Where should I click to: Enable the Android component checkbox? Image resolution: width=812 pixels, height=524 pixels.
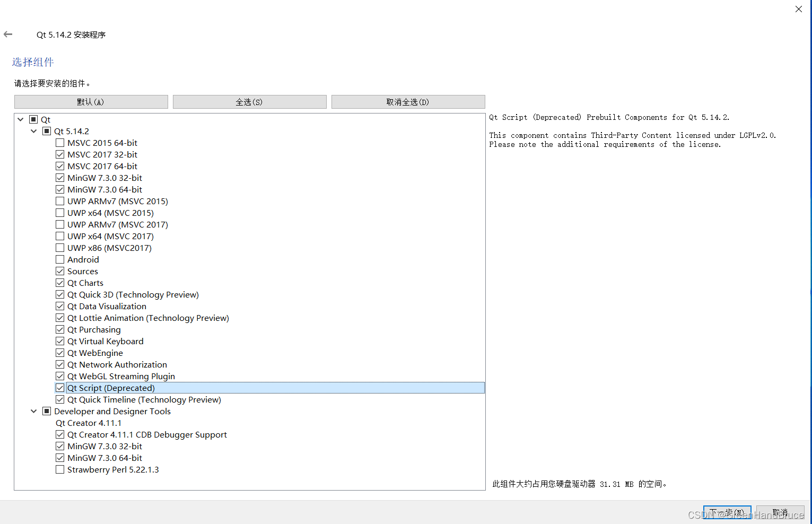pyautogui.click(x=60, y=259)
